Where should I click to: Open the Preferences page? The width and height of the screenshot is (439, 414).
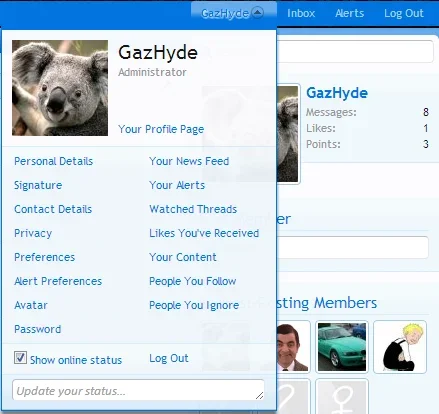click(x=44, y=257)
